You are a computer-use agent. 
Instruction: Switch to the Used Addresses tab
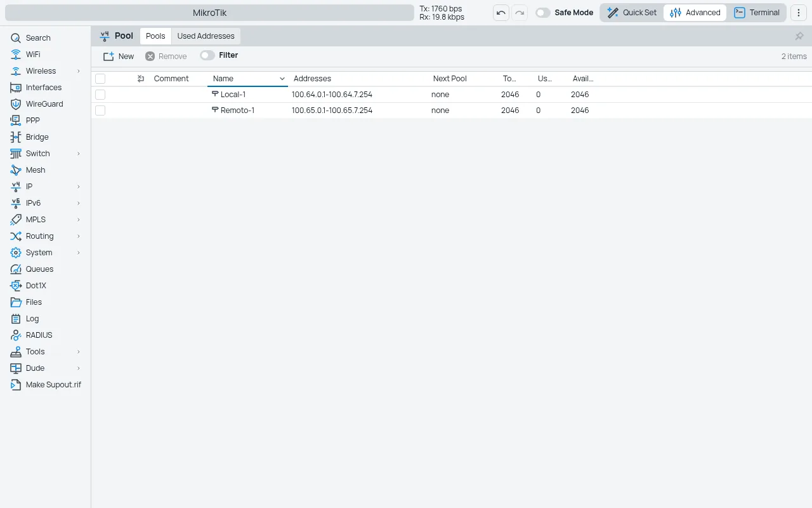[x=206, y=36]
